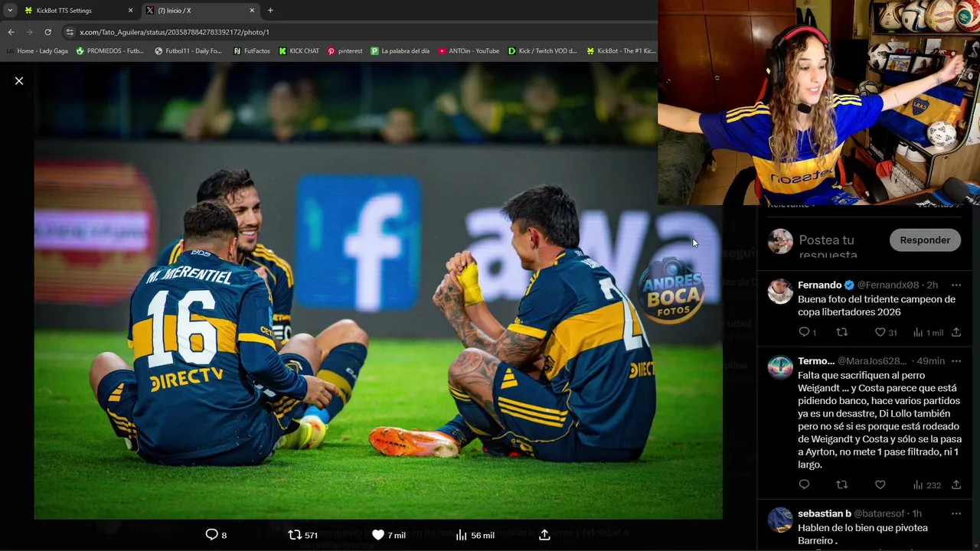Image resolution: width=980 pixels, height=551 pixels.
Task: Click the main Boca players photo
Action: (x=378, y=291)
